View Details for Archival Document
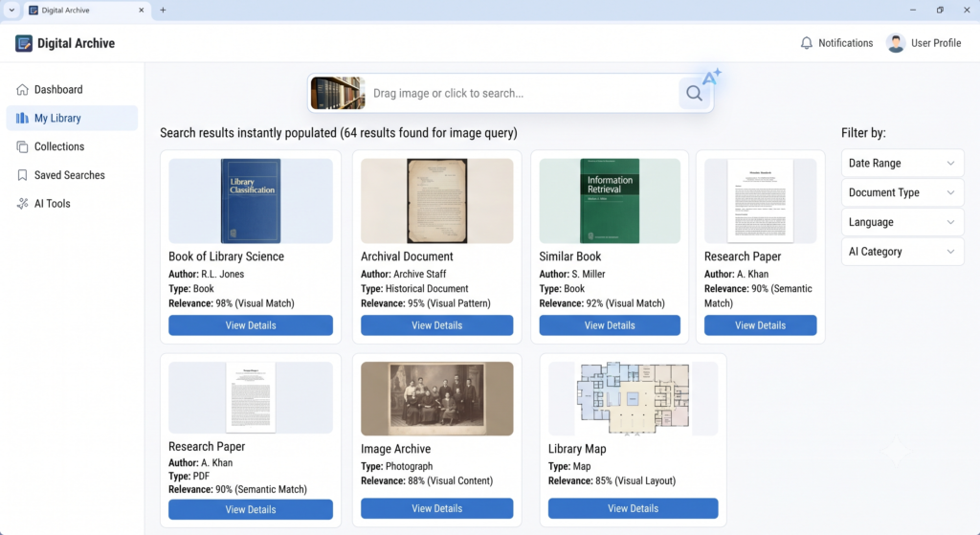Screen dimensions: 980x535 [x=436, y=325]
